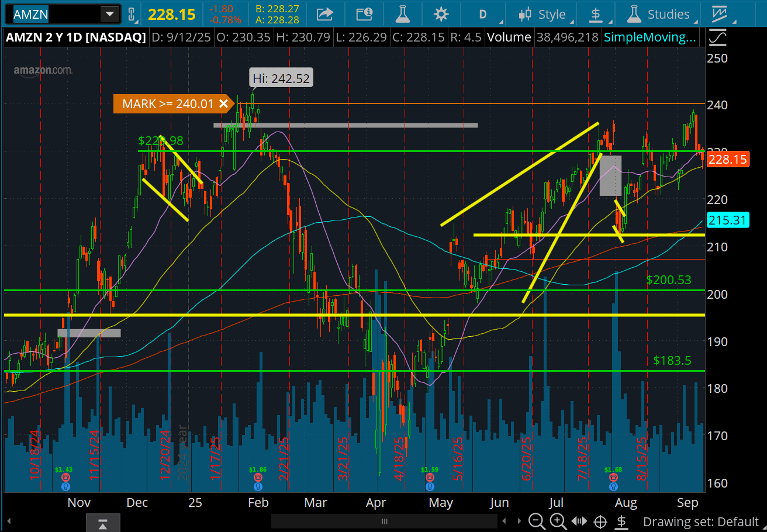Click the 228.15 current price axis tag
The width and height of the screenshot is (767, 532).
(728, 159)
